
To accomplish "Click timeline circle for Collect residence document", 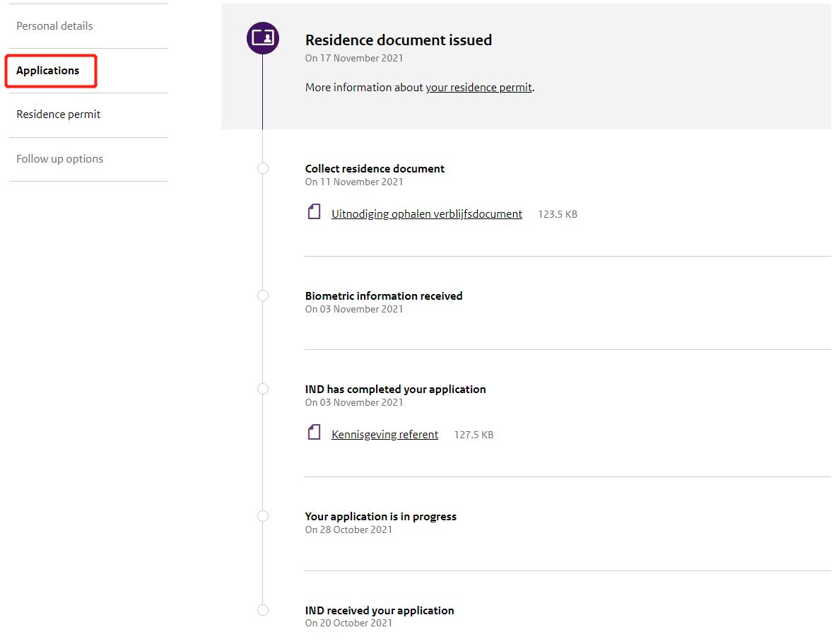I will [x=263, y=168].
